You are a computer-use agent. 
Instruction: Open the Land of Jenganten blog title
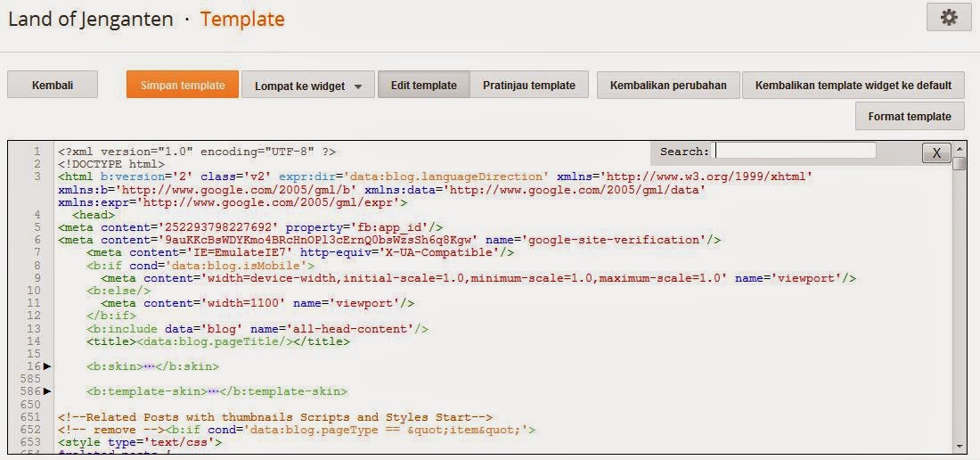[x=91, y=19]
